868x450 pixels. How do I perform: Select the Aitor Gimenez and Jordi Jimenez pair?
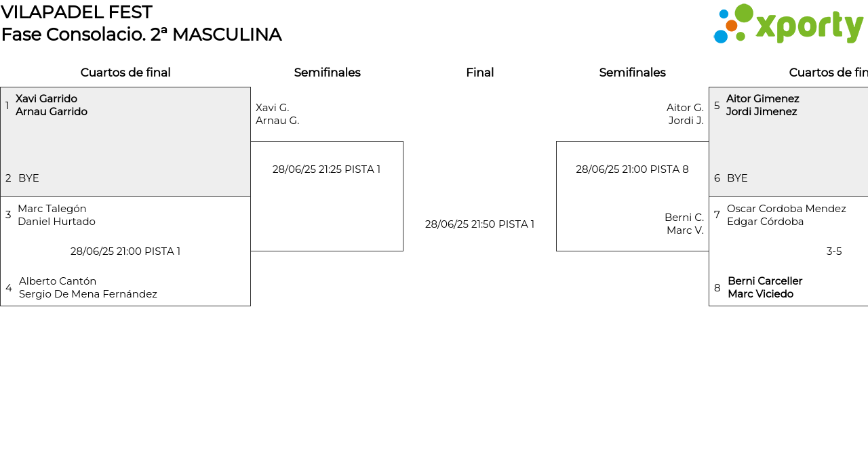[x=762, y=105]
